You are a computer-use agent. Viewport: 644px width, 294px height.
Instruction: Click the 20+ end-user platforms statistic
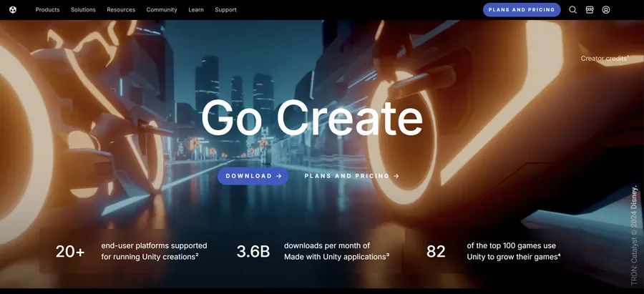(x=70, y=251)
